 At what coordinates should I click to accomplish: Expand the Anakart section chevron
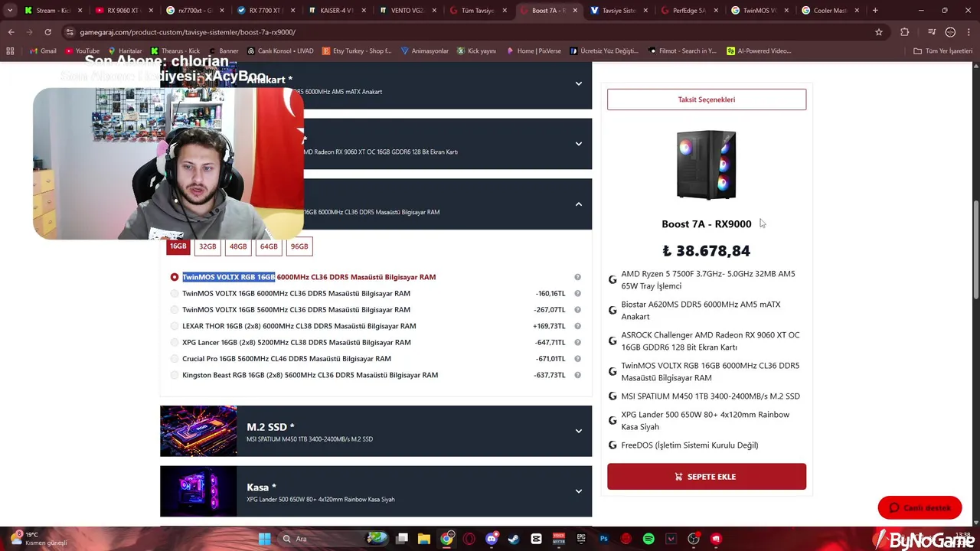579,83
